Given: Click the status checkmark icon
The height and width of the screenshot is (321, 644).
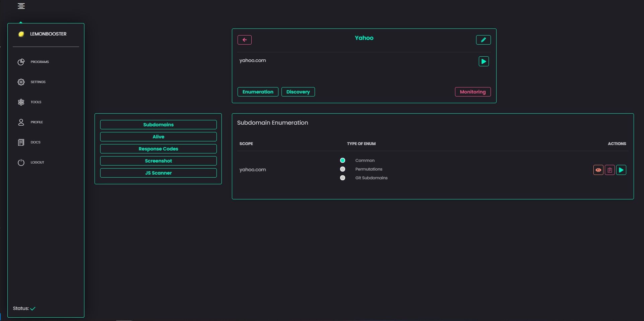Looking at the screenshot, I should [33, 309].
